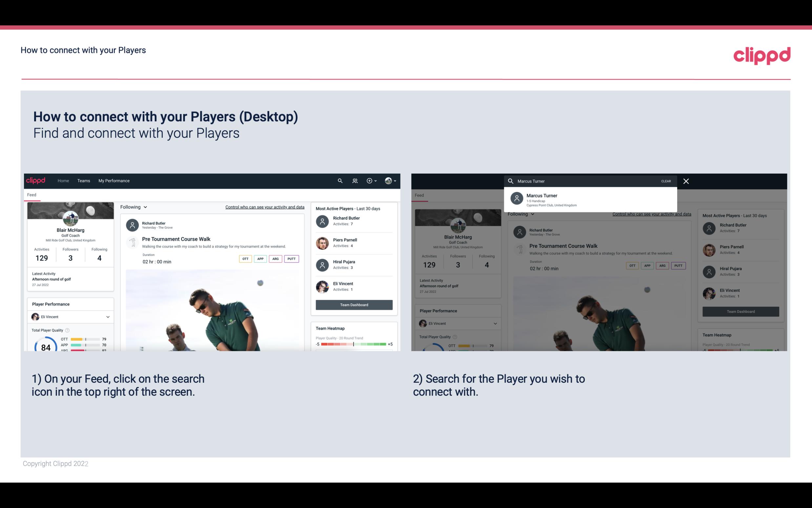Click the OTT performance category icon
812x508 pixels.
(x=244, y=258)
